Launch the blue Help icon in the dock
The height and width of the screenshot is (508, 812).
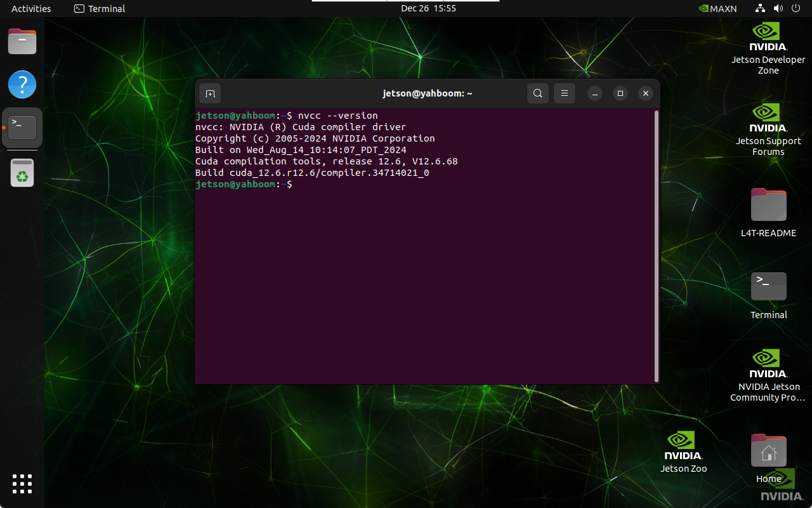coord(22,84)
